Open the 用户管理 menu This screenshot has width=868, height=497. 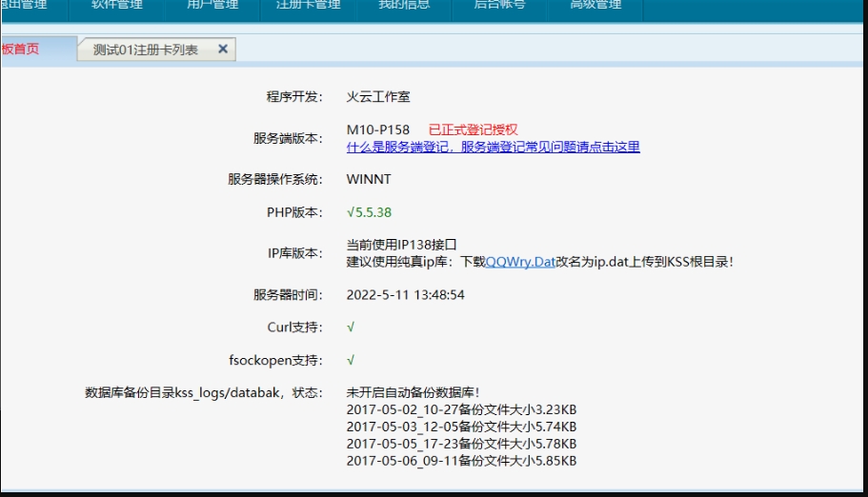pyautogui.click(x=212, y=6)
